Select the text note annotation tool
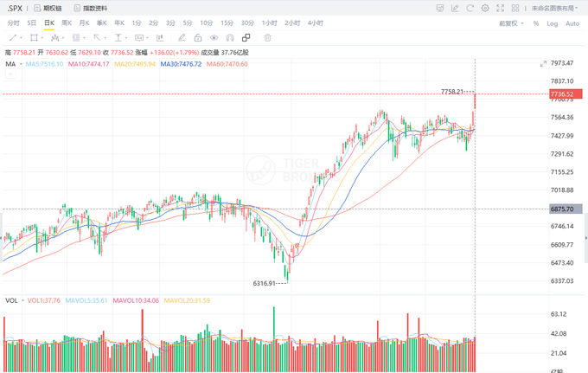588x373 pixels. point(139,37)
